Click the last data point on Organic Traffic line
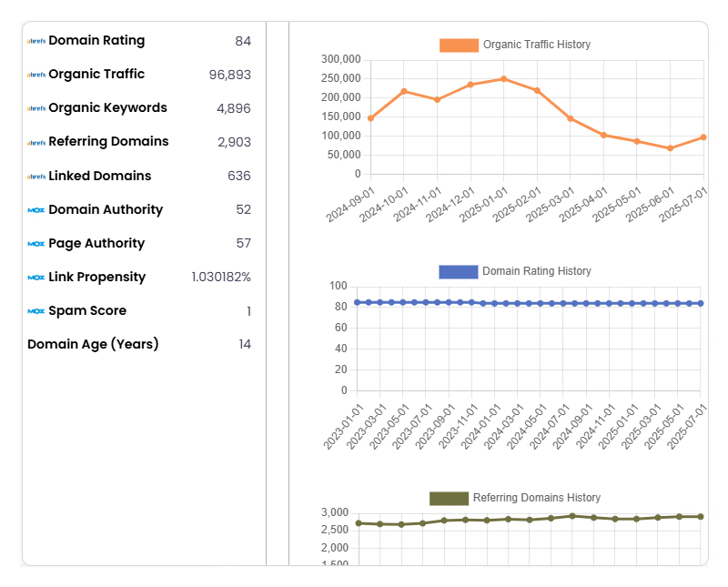 click(703, 137)
